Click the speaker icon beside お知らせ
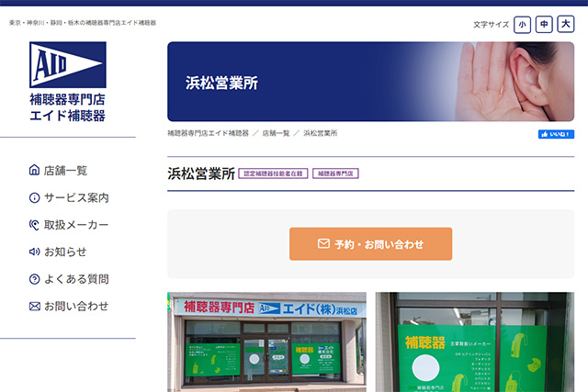 coord(35,252)
